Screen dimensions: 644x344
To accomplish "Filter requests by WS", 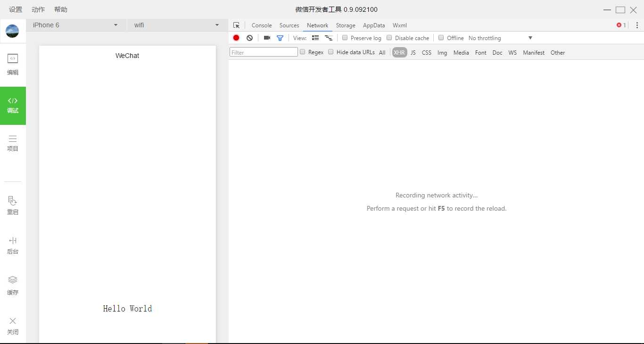I will point(512,53).
